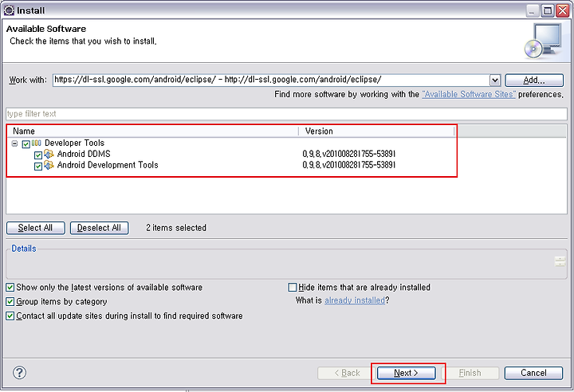This screenshot has width=574, height=392.
Task: Click the Eclipse icon in the Install title bar
Action: tap(9, 10)
